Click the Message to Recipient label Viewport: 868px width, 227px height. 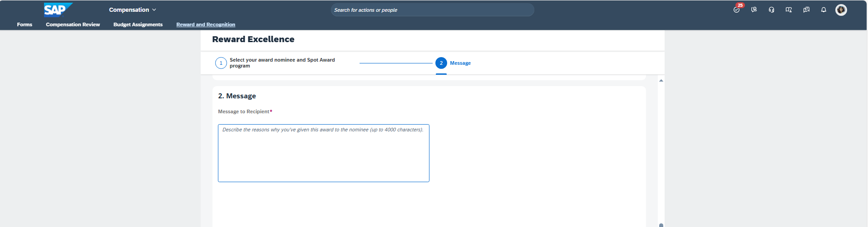pyautogui.click(x=245, y=111)
